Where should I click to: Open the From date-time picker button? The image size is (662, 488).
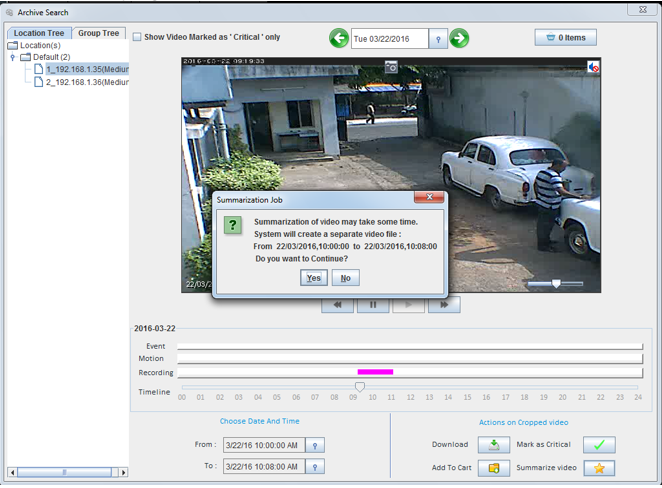[315, 445]
